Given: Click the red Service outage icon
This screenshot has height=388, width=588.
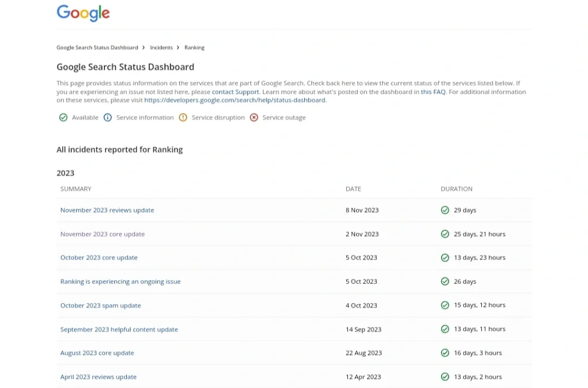Looking at the screenshot, I should click(x=254, y=117).
